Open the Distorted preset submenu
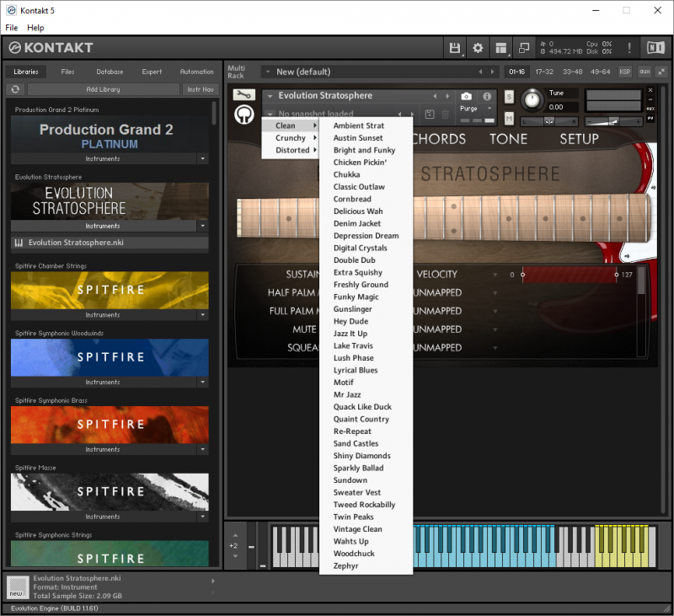The height and width of the screenshot is (616, 674). pos(291,150)
